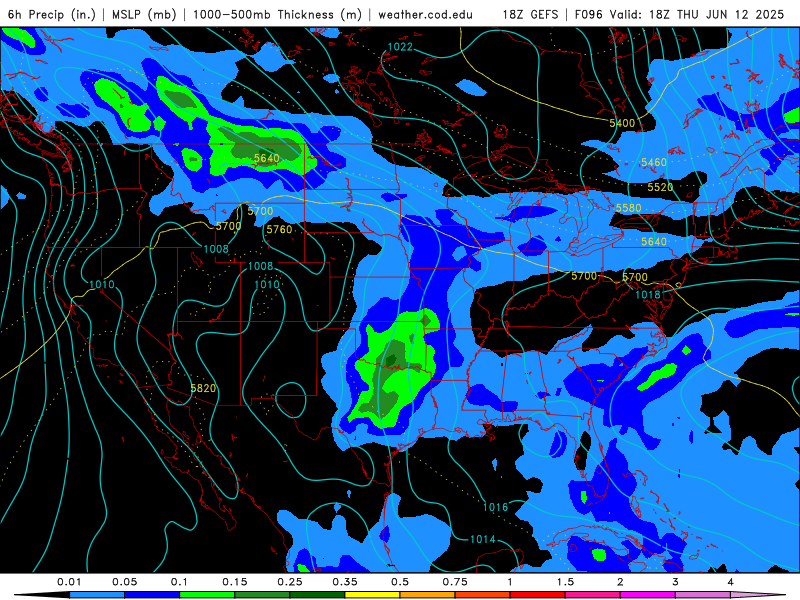The image size is (800, 600).
Task: Click 'F096 Valid: 18Z THU JUN 12 2025'
Action: point(679,14)
